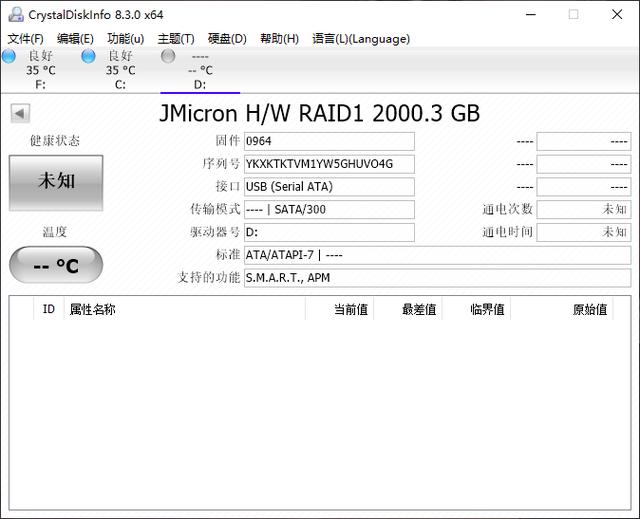Viewport: 640px width, 519px height.
Task: Click the 未知 health status button
Action: coord(56,183)
